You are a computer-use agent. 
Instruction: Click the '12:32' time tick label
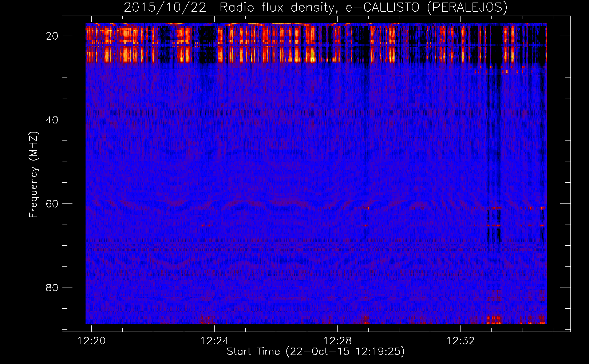(x=460, y=341)
